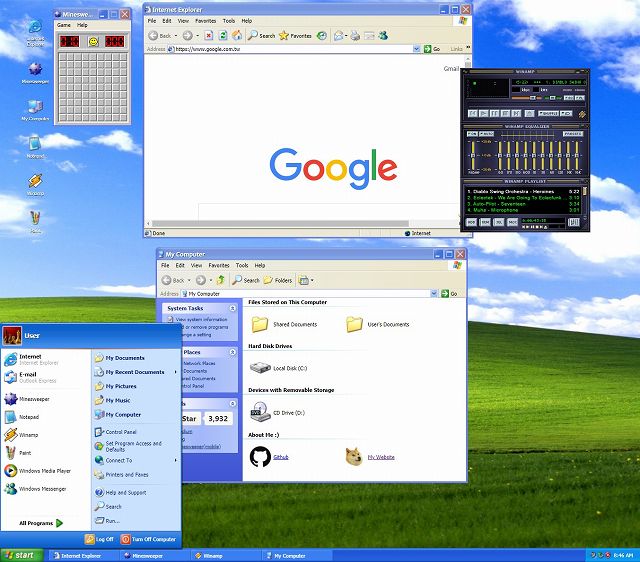Click Home icon in Internet Explorer toolbar
The height and width of the screenshot is (562, 640).
[x=237, y=36]
